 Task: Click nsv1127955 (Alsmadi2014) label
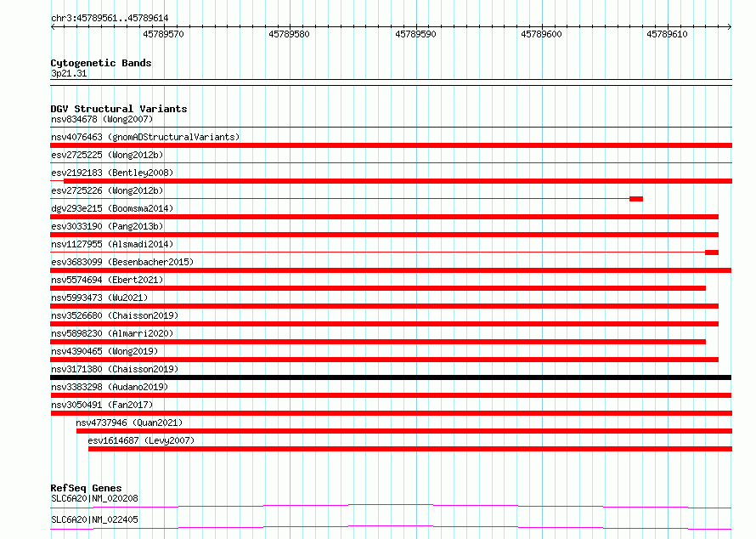coord(112,244)
